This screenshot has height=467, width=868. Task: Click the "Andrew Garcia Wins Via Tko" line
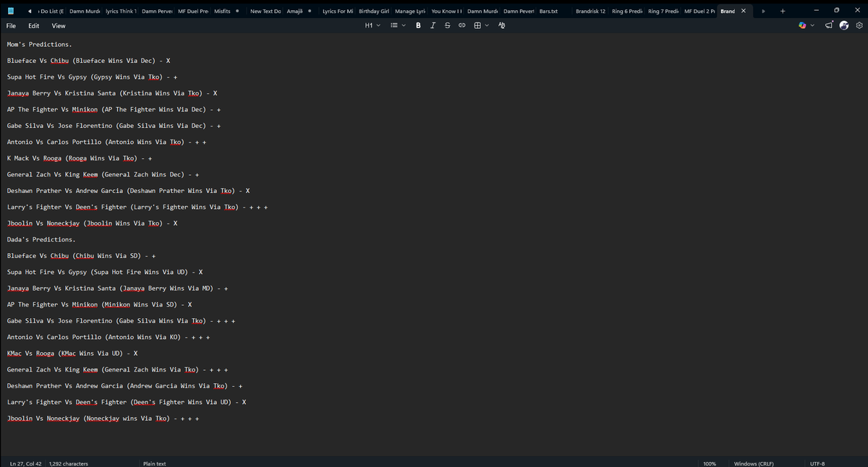(124, 386)
